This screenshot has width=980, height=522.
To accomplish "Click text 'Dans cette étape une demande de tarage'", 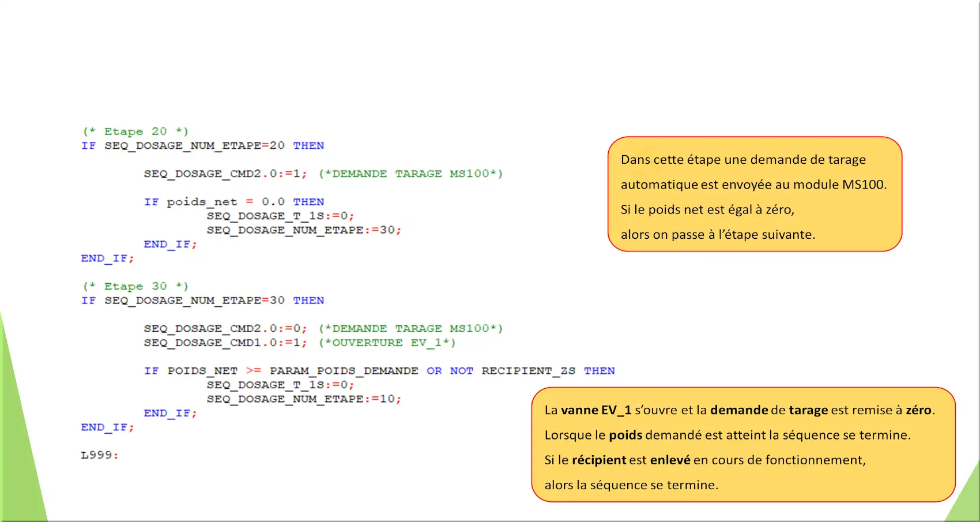I will [743, 160].
